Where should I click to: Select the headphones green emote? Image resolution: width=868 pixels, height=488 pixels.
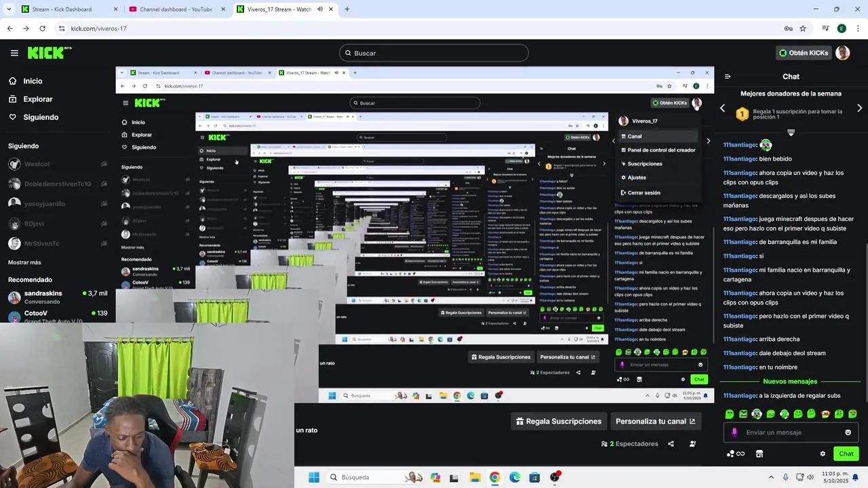pos(757,414)
